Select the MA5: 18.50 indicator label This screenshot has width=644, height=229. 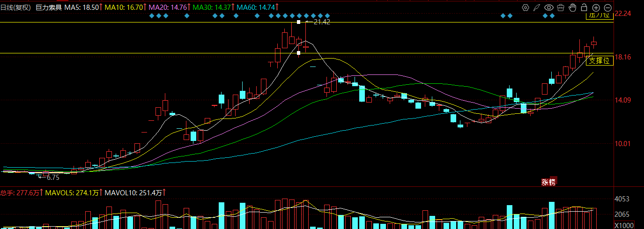tap(83, 7)
